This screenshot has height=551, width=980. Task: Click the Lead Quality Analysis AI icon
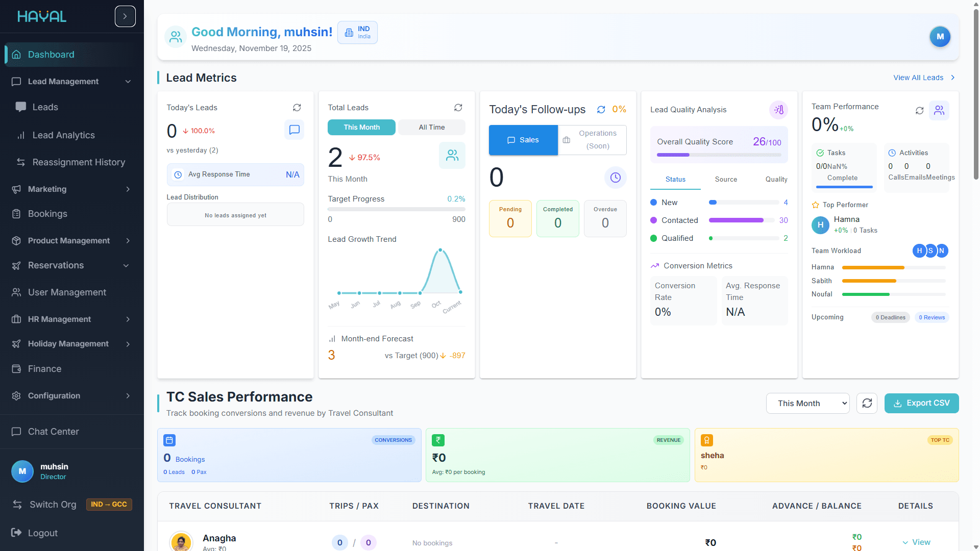(x=778, y=110)
